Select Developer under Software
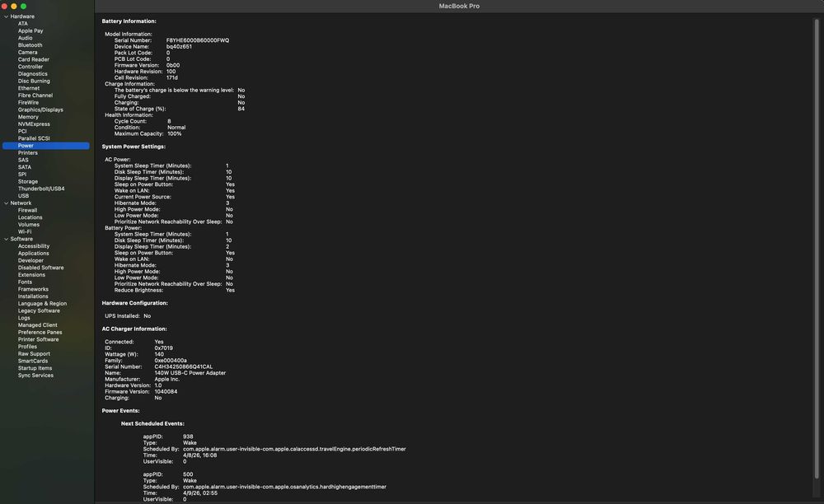 click(x=30, y=260)
